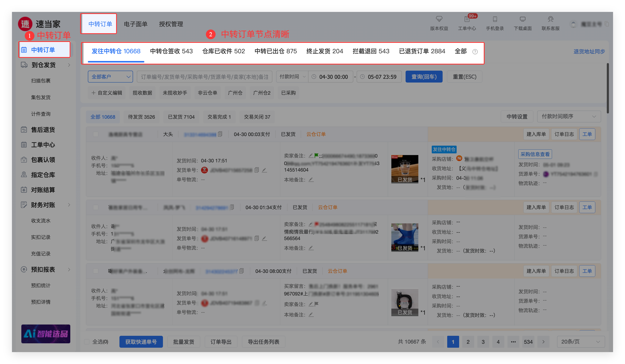The height and width of the screenshot is (364, 625).
Task: Contact support via 联系客服 headset icon
Action: [x=550, y=19]
